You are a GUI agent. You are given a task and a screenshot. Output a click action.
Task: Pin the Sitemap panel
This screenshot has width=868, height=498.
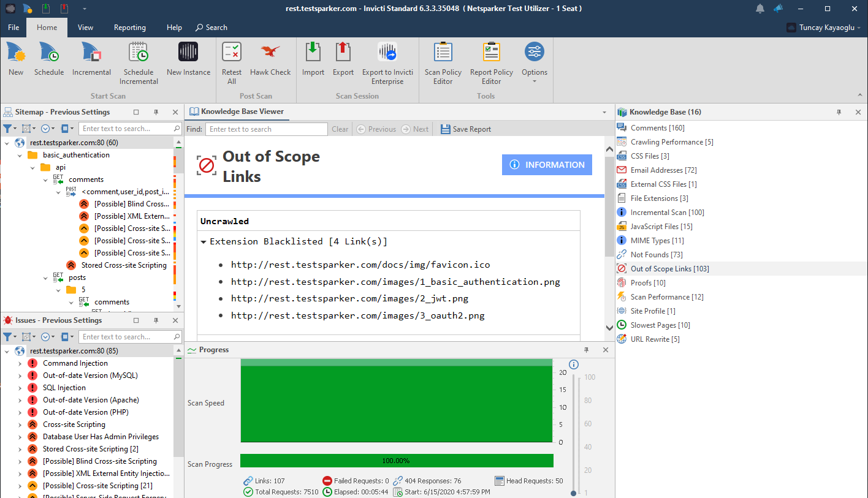coord(156,112)
